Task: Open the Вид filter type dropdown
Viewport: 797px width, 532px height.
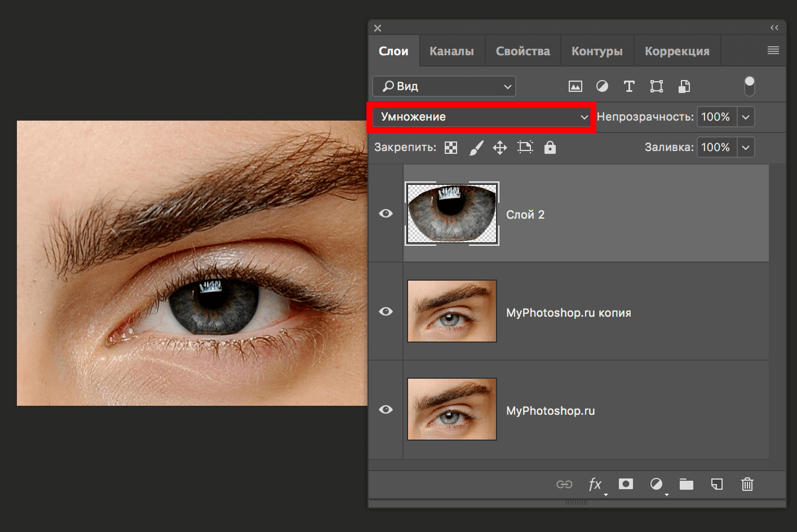Action: [444, 86]
